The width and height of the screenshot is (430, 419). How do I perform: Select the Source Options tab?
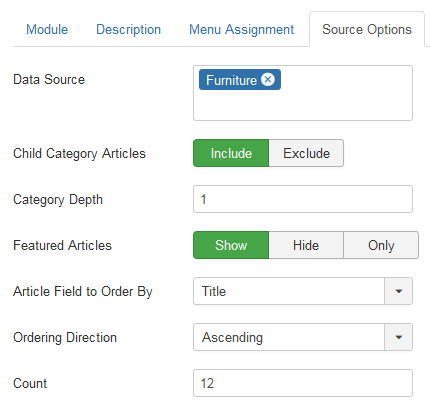(367, 29)
